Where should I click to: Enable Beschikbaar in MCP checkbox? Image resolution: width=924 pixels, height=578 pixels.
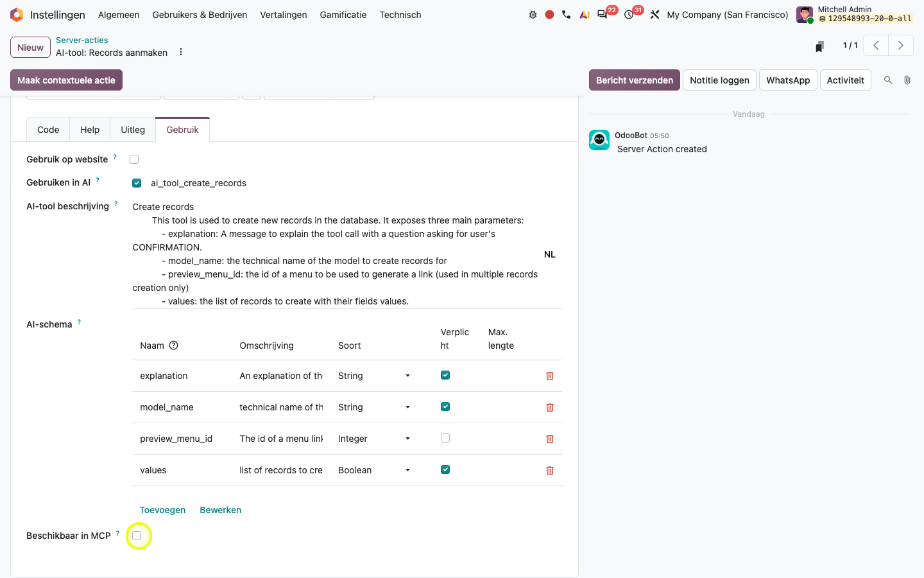coord(137,536)
